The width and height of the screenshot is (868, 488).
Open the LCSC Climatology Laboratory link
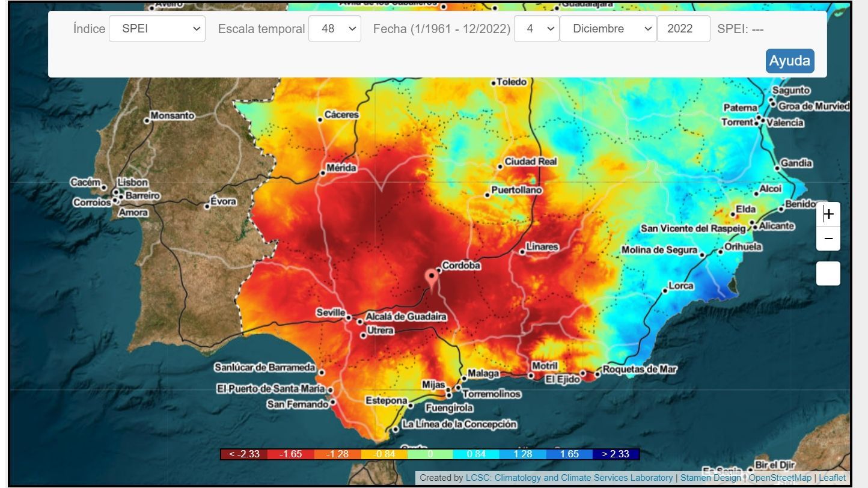click(x=569, y=478)
